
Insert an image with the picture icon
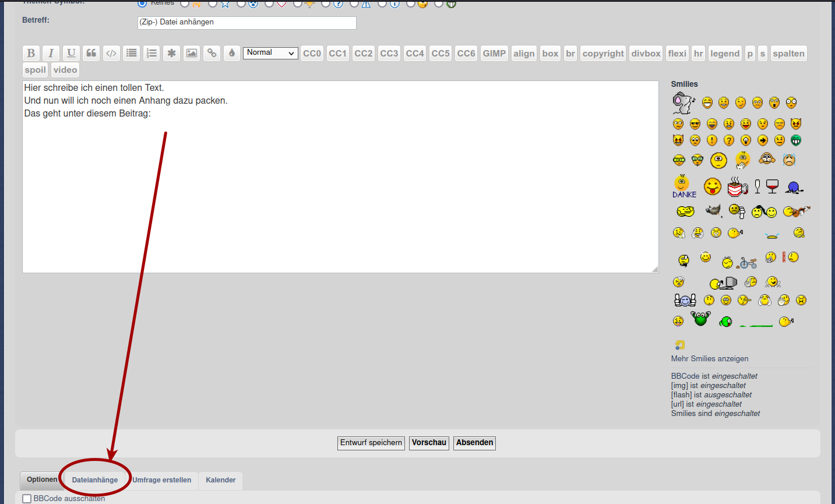click(192, 53)
